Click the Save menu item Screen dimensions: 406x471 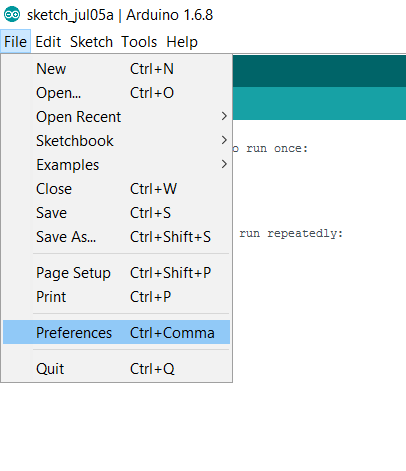pyautogui.click(x=116, y=213)
